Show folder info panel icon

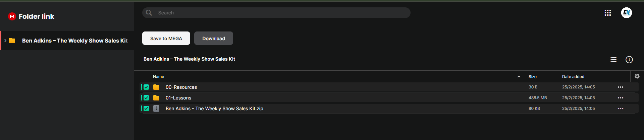(629, 60)
